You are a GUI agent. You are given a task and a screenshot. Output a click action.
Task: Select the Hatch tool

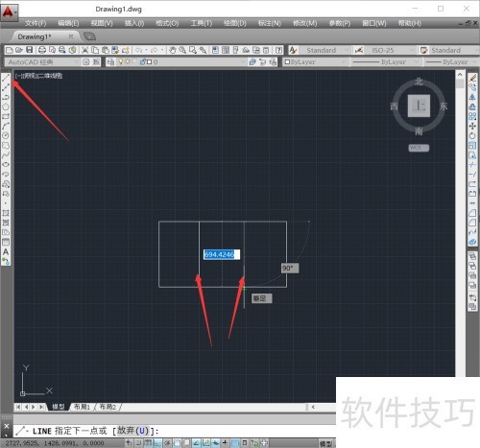click(6, 213)
